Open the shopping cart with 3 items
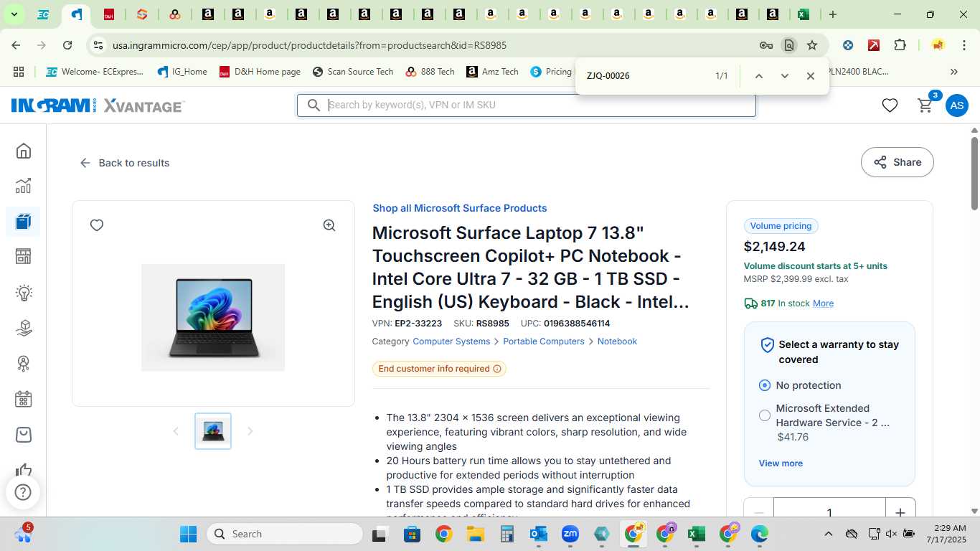This screenshot has width=980, height=551. [925, 105]
